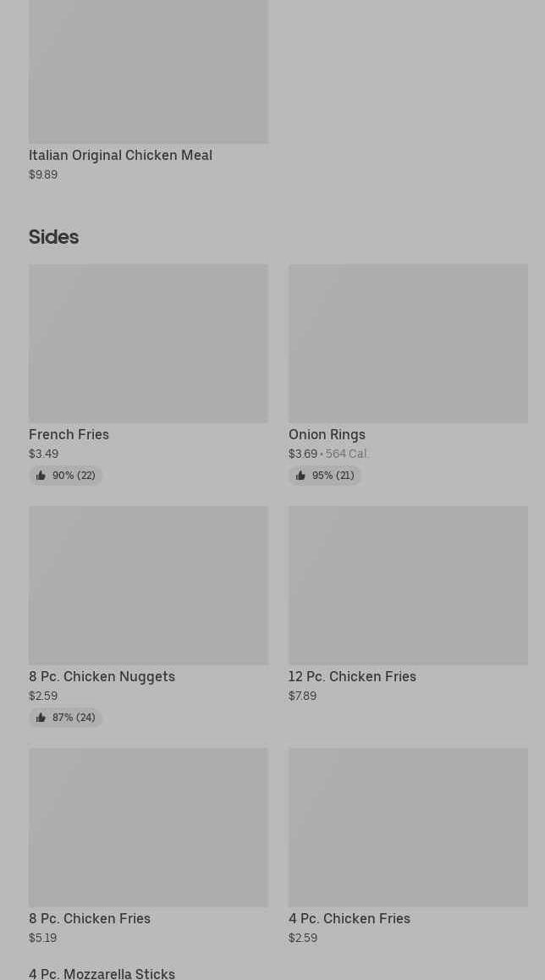Open the 4 Pc. Chicken Fries image
545x980 pixels.
click(408, 827)
